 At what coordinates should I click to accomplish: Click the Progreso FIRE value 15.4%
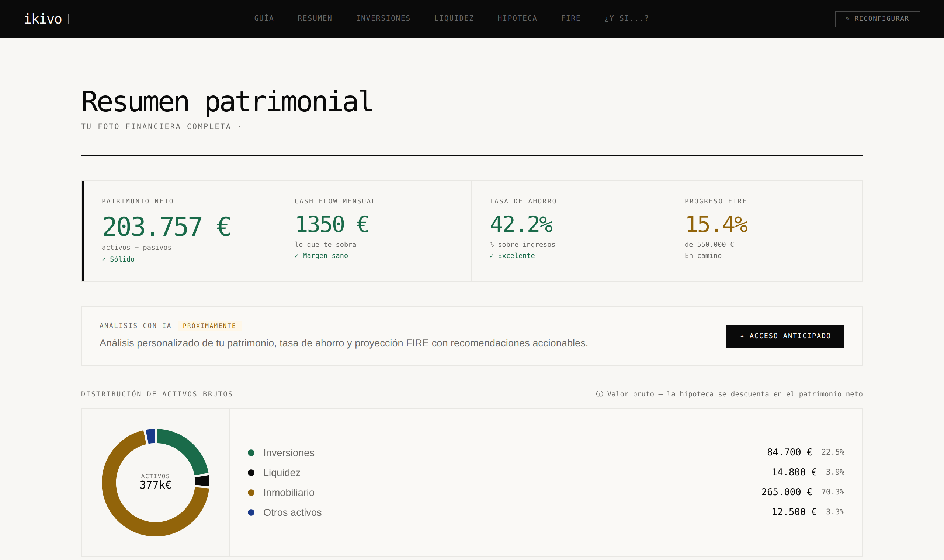[x=716, y=224]
